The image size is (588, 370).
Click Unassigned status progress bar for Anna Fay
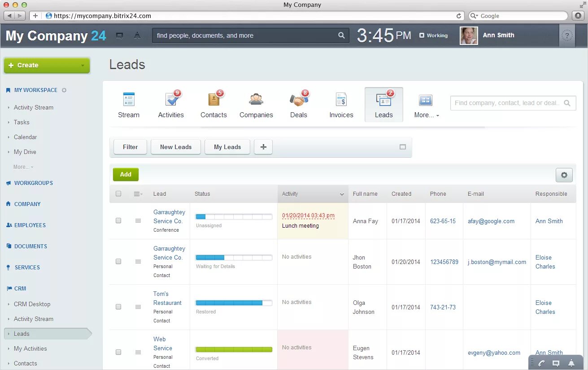pos(234,217)
